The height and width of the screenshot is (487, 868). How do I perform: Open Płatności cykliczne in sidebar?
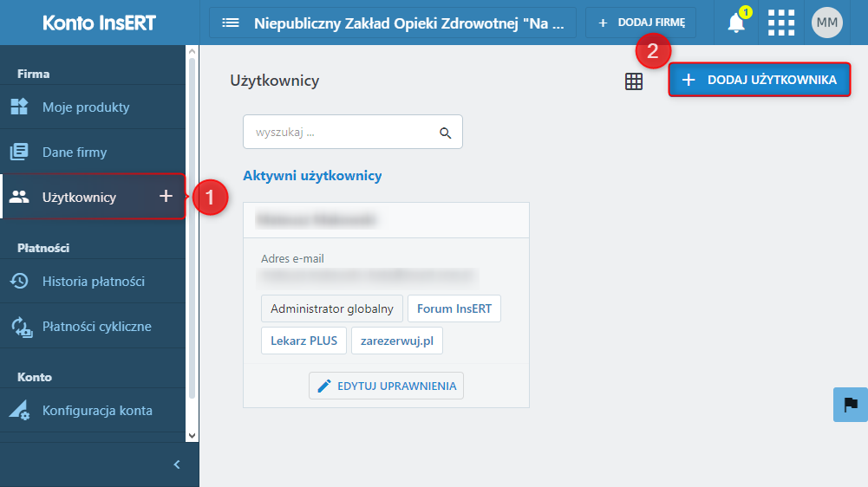pyautogui.click(x=93, y=326)
